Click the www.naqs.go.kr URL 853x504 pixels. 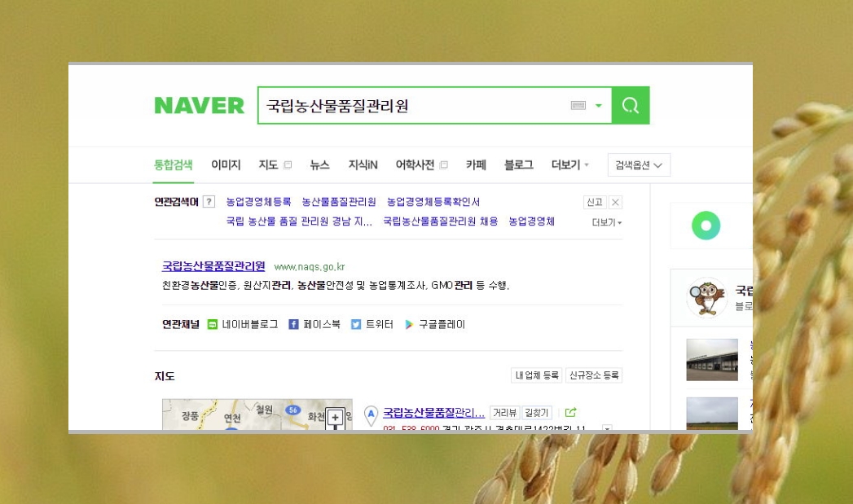(x=310, y=267)
